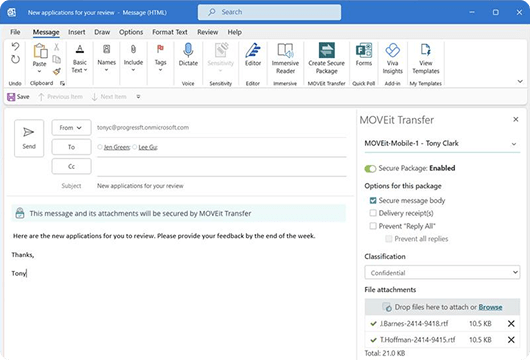530x360 pixels.
Task: Click the Cc button
Action: pyautogui.click(x=71, y=166)
